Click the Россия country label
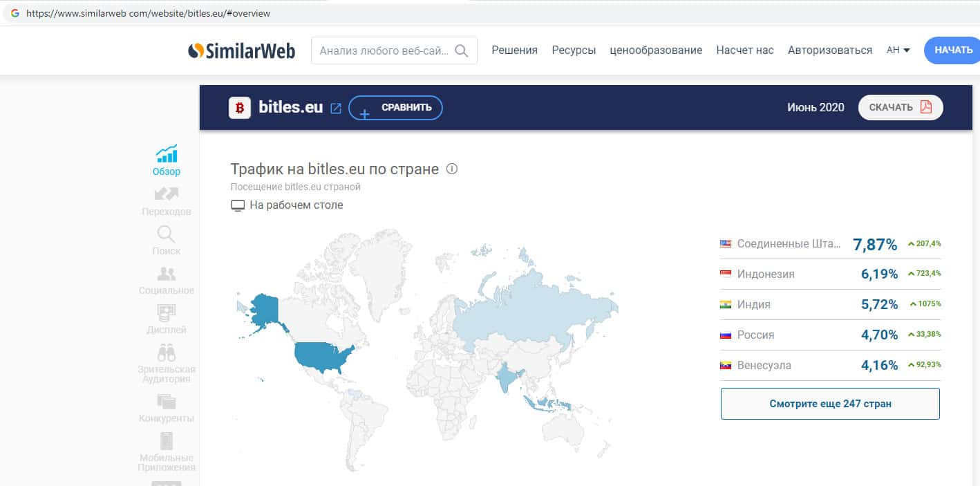 click(x=755, y=335)
